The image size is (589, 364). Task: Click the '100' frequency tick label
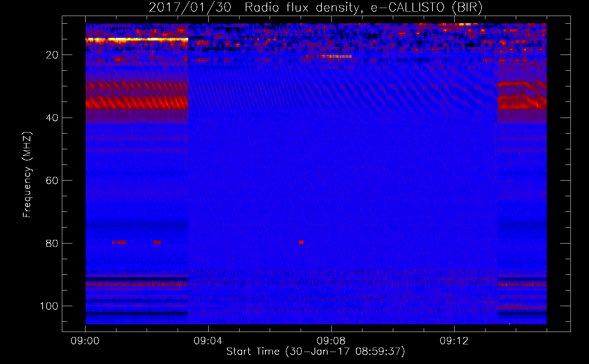[49, 306]
